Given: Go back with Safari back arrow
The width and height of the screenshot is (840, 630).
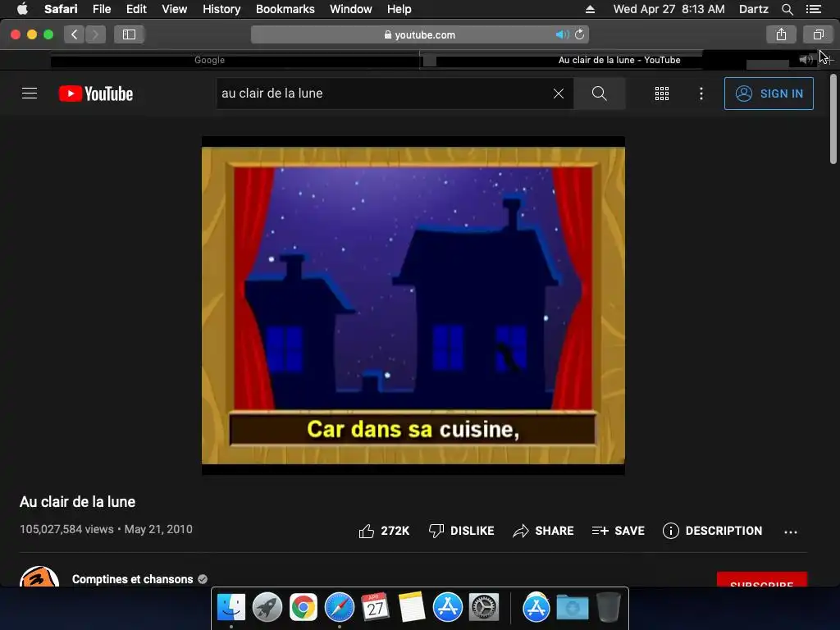Looking at the screenshot, I should (75, 34).
